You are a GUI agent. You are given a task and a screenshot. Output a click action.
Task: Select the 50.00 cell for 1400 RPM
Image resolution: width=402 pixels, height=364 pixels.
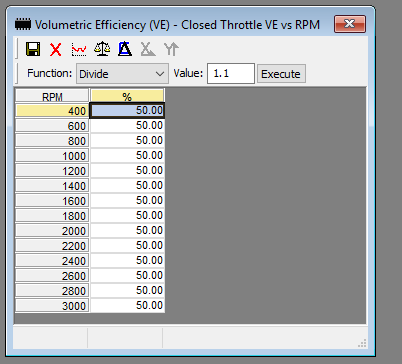[x=127, y=186]
